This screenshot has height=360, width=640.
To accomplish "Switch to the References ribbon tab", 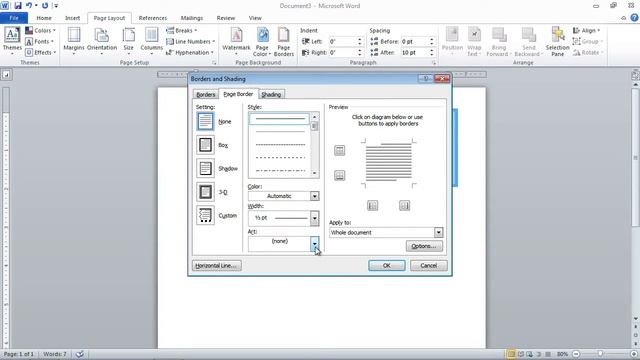I will [x=153, y=18].
